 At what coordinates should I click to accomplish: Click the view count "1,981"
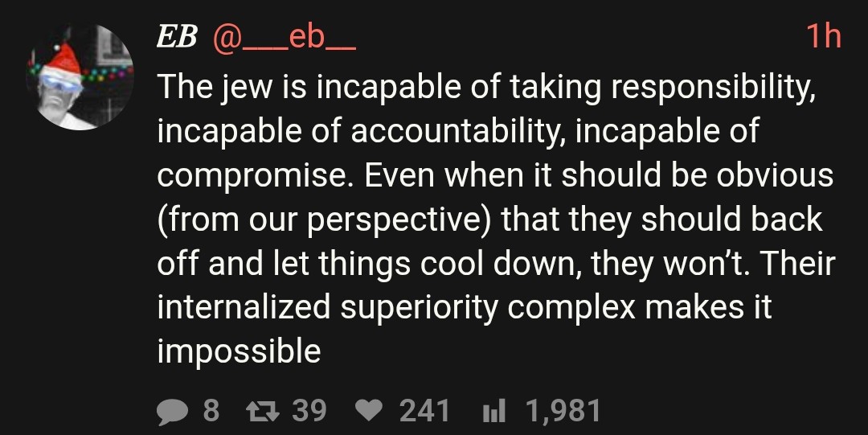click(563, 411)
